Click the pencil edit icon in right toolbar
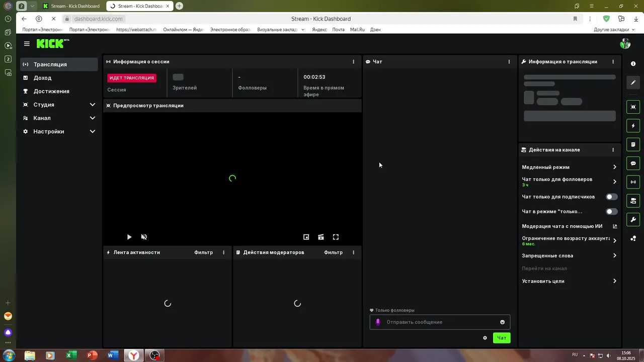644x362 pixels. (633, 82)
